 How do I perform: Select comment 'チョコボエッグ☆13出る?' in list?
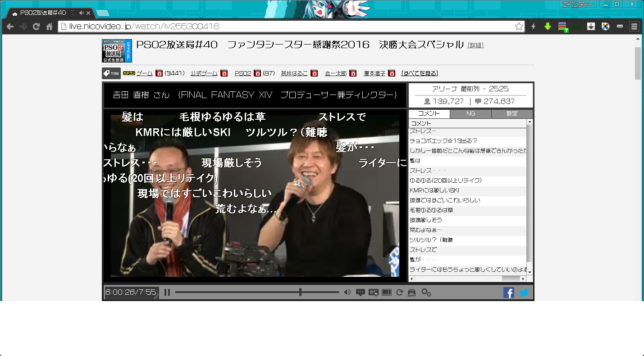point(467,141)
